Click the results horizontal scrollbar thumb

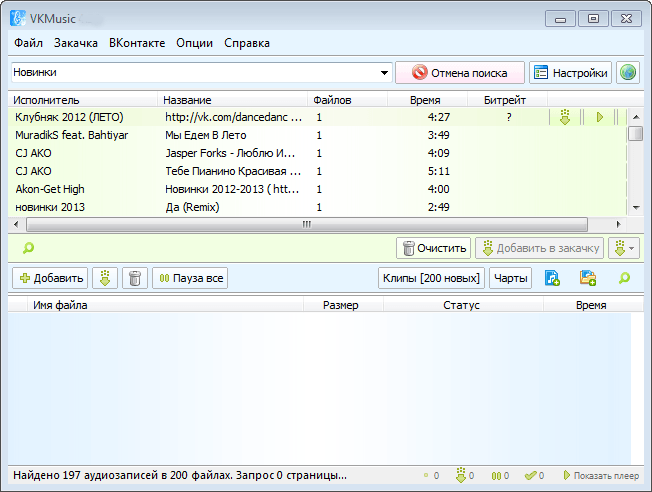pos(307,225)
